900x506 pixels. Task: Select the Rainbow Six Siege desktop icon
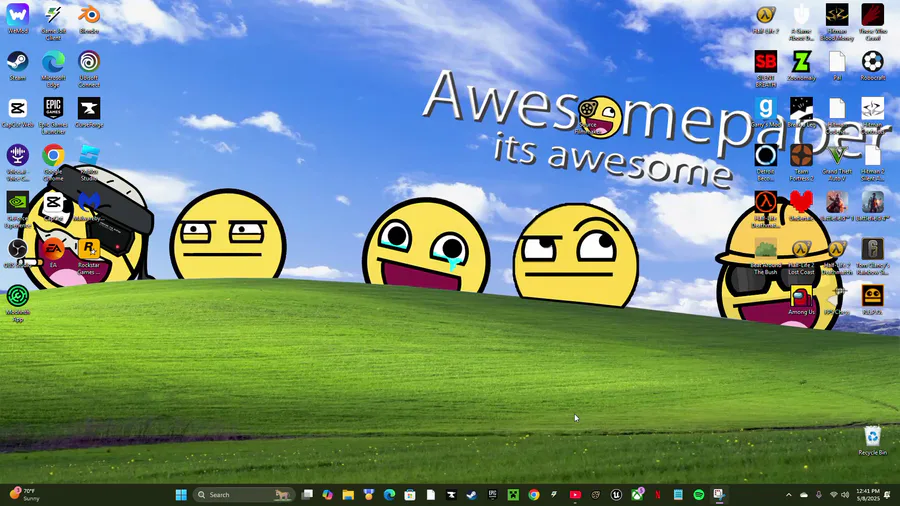point(872,257)
